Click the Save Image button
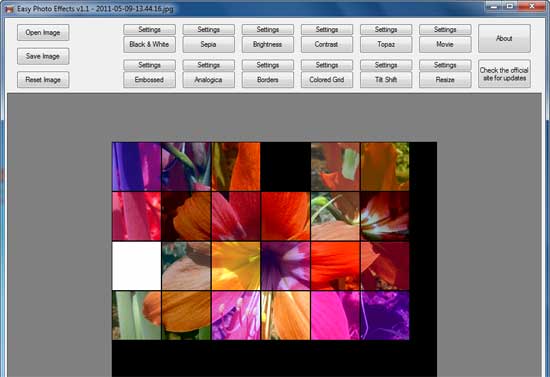 [x=43, y=56]
